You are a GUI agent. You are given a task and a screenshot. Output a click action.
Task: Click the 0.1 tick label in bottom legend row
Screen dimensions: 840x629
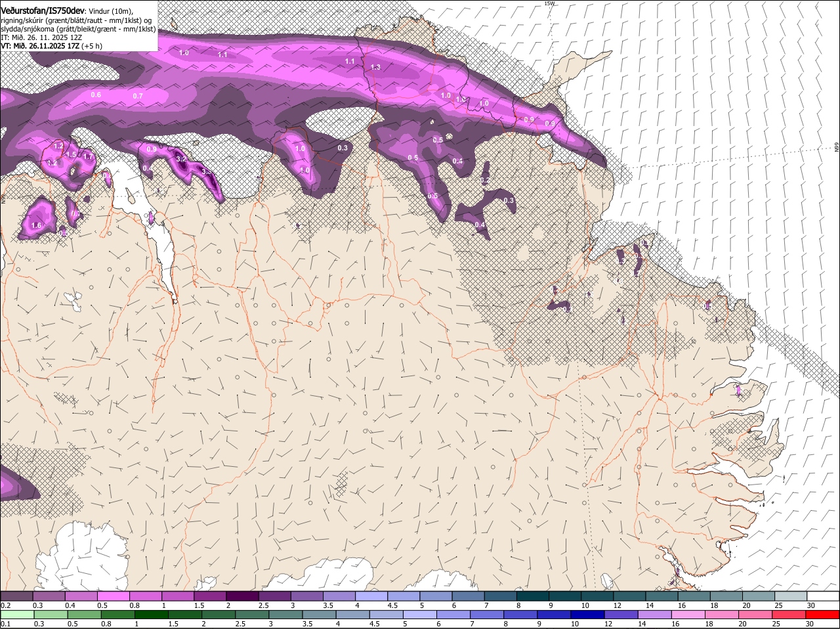pyautogui.click(x=5, y=624)
